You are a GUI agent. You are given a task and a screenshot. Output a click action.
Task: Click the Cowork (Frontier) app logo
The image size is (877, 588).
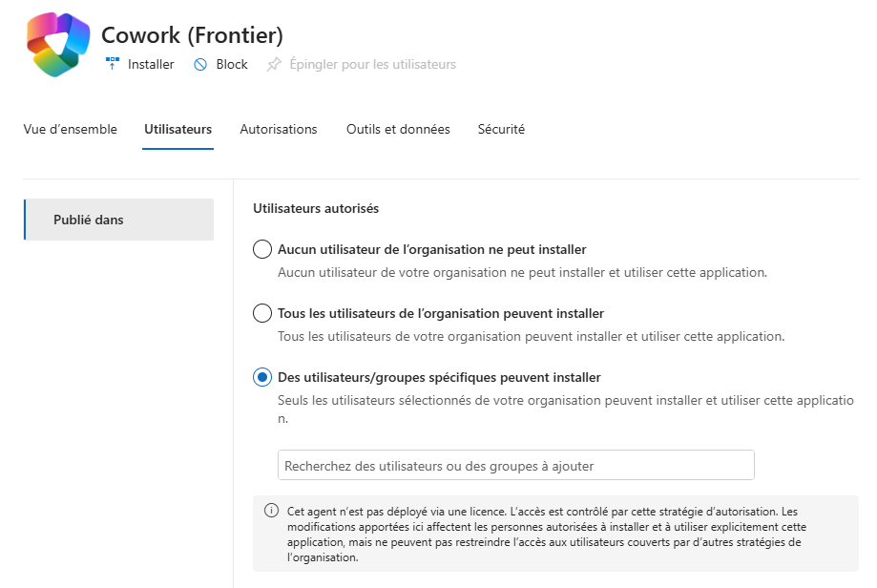(x=57, y=45)
